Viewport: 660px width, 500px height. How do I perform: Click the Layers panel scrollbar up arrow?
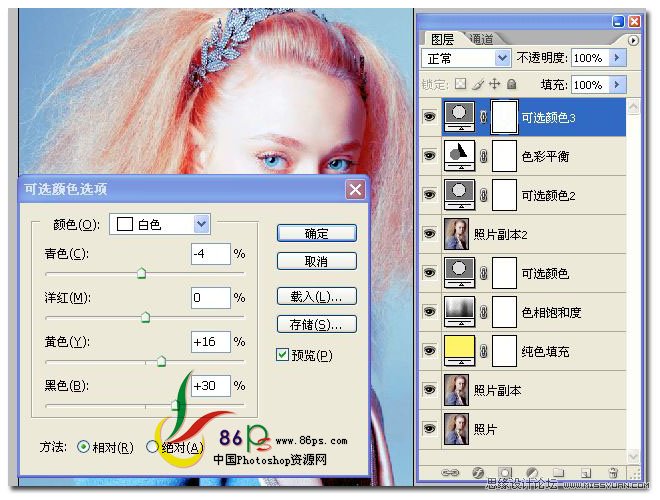(x=633, y=106)
